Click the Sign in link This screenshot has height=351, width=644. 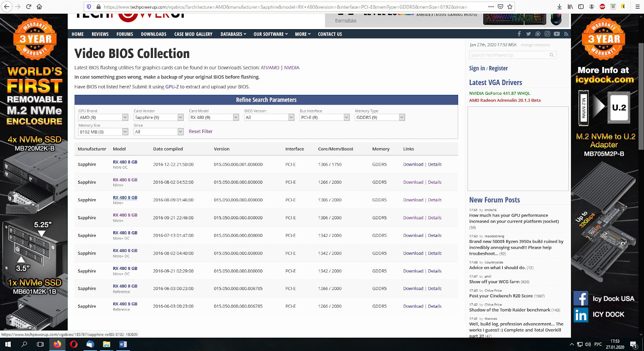[477, 68]
